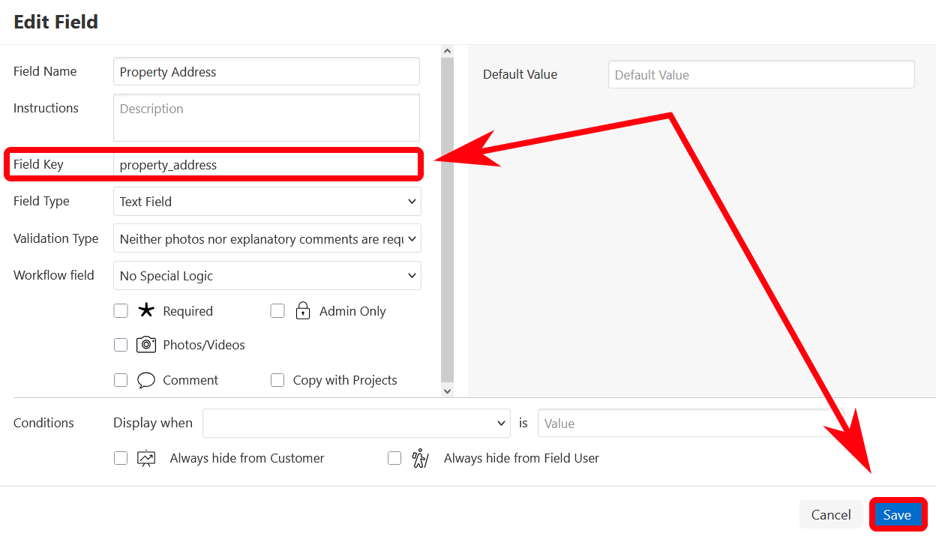Cancel the field edit

click(x=831, y=515)
